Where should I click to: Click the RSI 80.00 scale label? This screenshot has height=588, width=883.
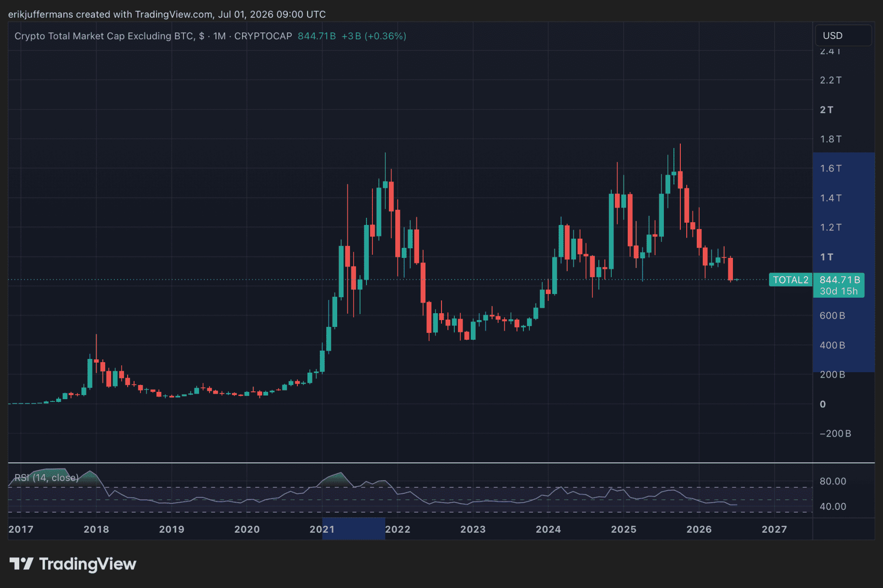(x=833, y=481)
